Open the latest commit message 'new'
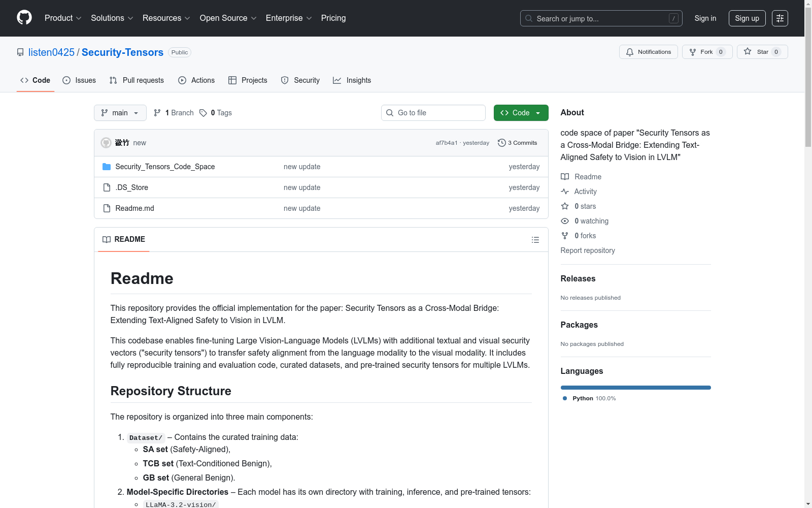 tap(140, 143)
